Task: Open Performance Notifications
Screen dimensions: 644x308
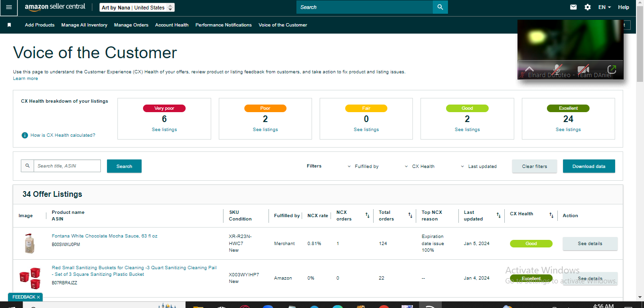Action: (224, 25)
